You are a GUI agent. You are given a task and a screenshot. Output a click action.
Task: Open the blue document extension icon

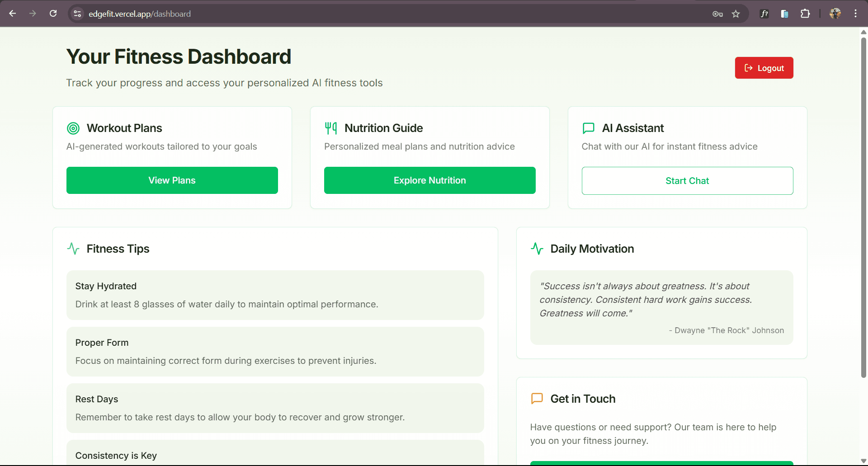click(x=785, y=14)
